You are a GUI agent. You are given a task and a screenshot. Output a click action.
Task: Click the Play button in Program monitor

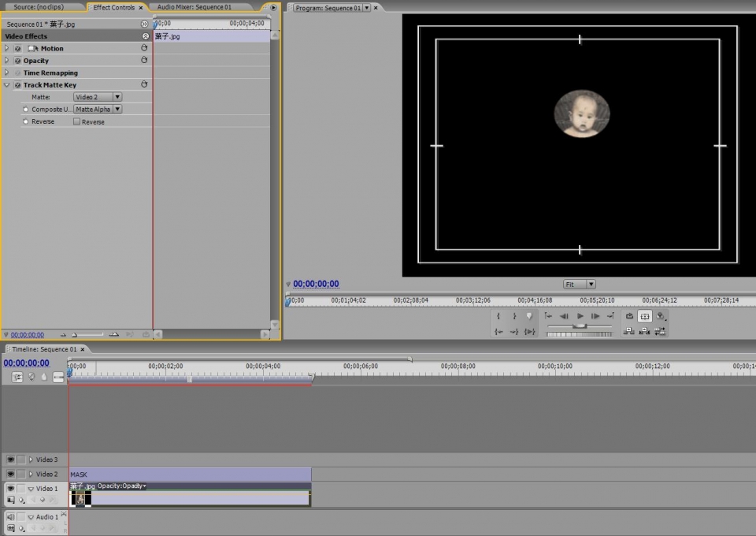pos(580,316)
